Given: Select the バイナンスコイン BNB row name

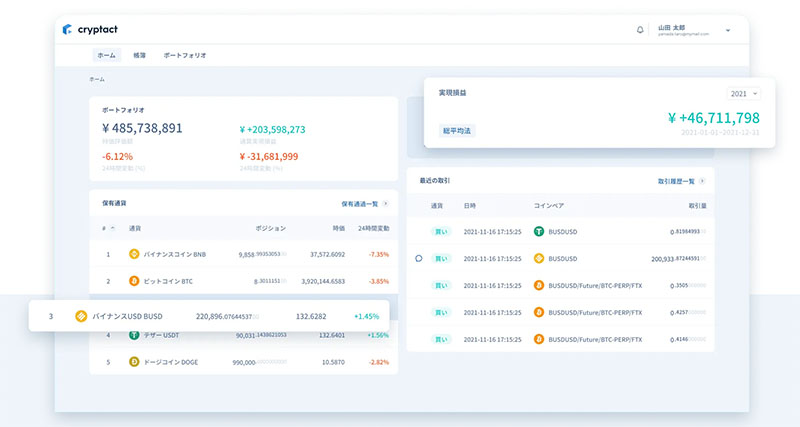Looking at the screenshot, I should coord(174,254).
